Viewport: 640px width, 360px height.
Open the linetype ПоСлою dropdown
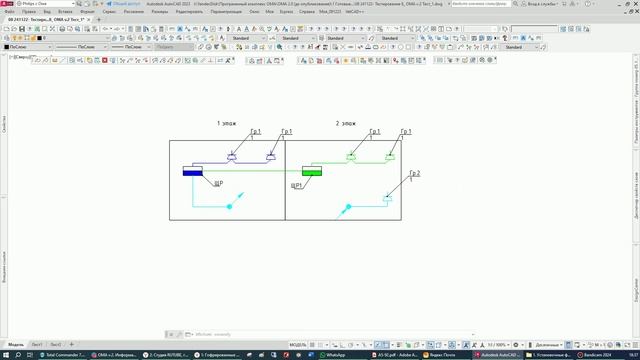pos(105,47)
